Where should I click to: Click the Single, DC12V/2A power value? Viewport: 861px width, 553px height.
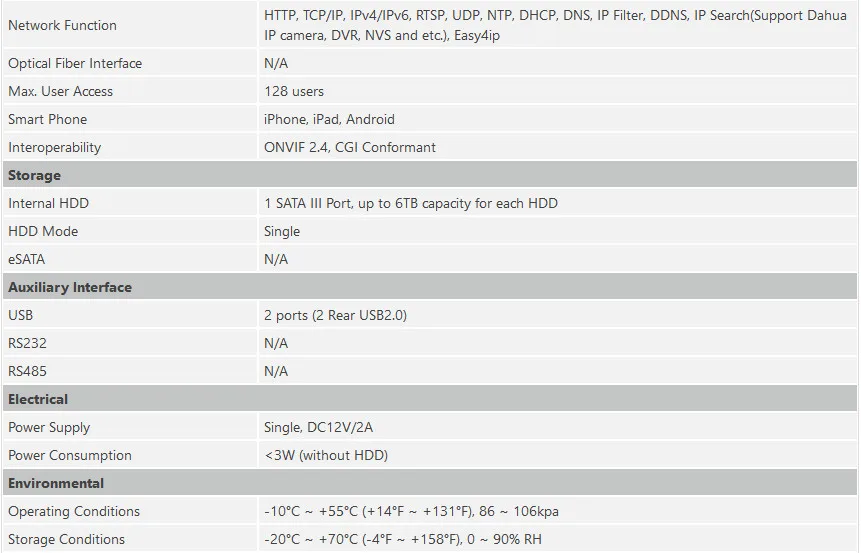[318, 428]
